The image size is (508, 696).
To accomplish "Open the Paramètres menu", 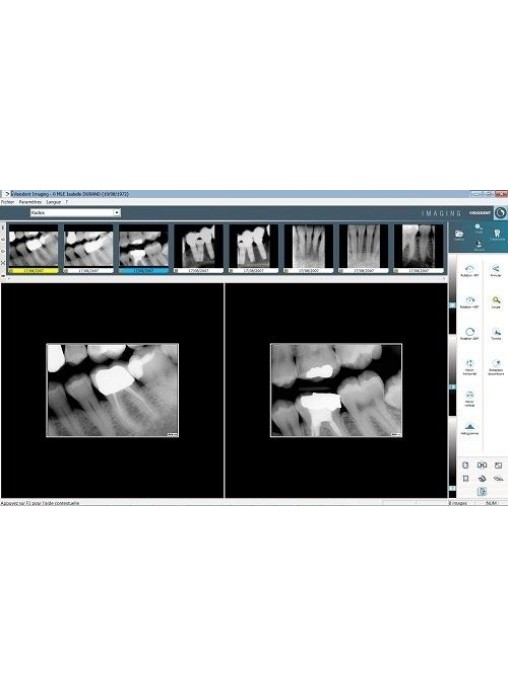I will [30, 202].
